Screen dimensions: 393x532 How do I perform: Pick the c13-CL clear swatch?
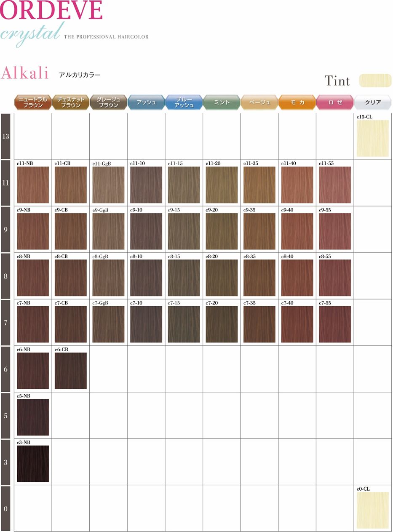tap(372, 138)
